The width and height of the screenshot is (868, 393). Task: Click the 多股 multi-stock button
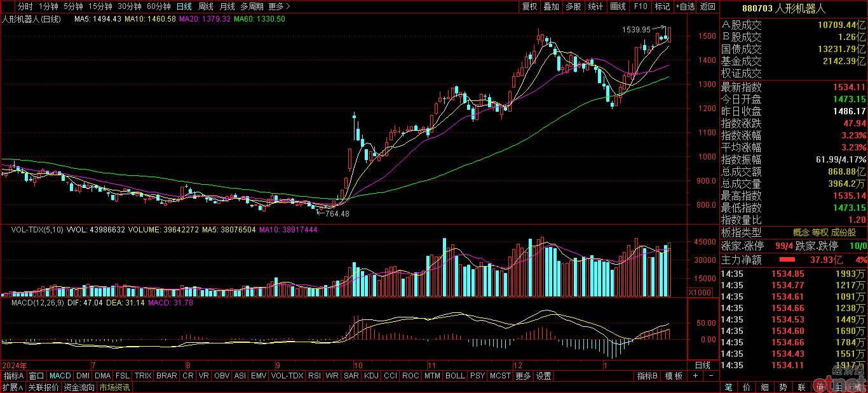tap(573, 6)
